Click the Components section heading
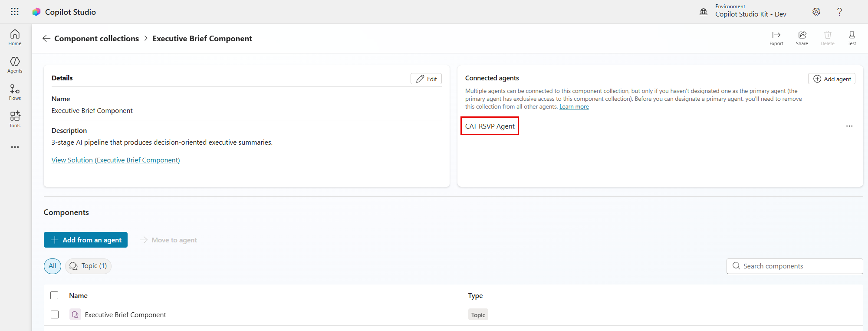 tap(66, 212)
